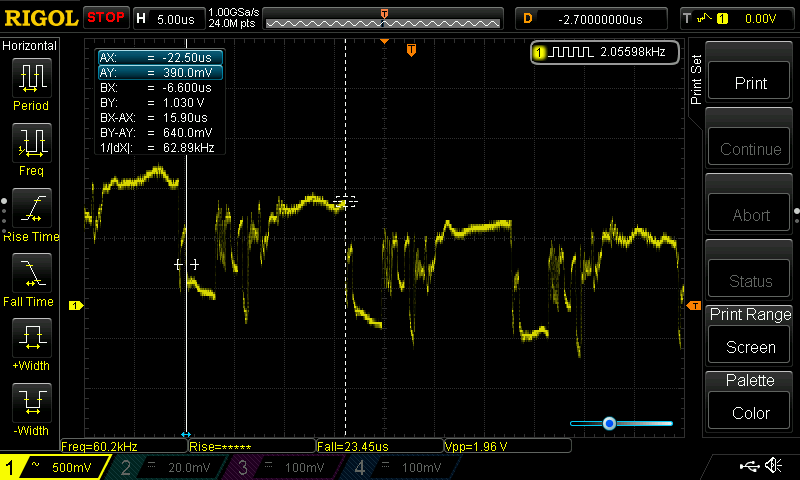Click the orange trigger position marker

pyautogui.click(x=411, y=50)
